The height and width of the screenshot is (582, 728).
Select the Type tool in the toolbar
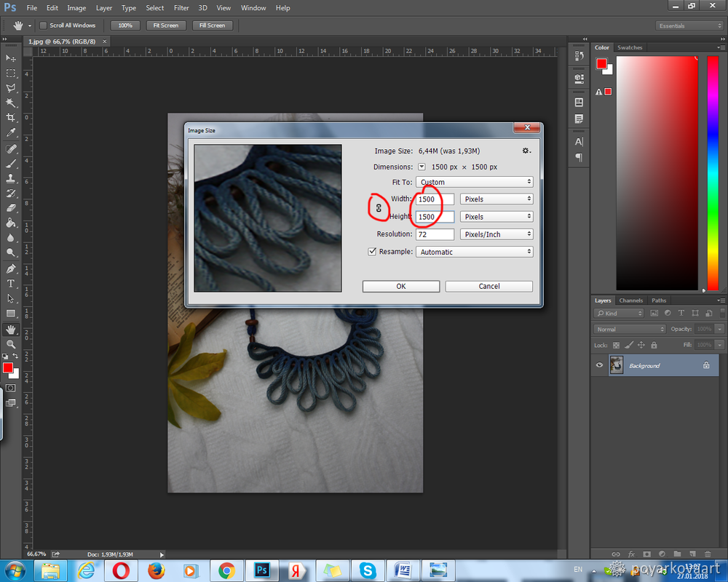coord(11,283)
